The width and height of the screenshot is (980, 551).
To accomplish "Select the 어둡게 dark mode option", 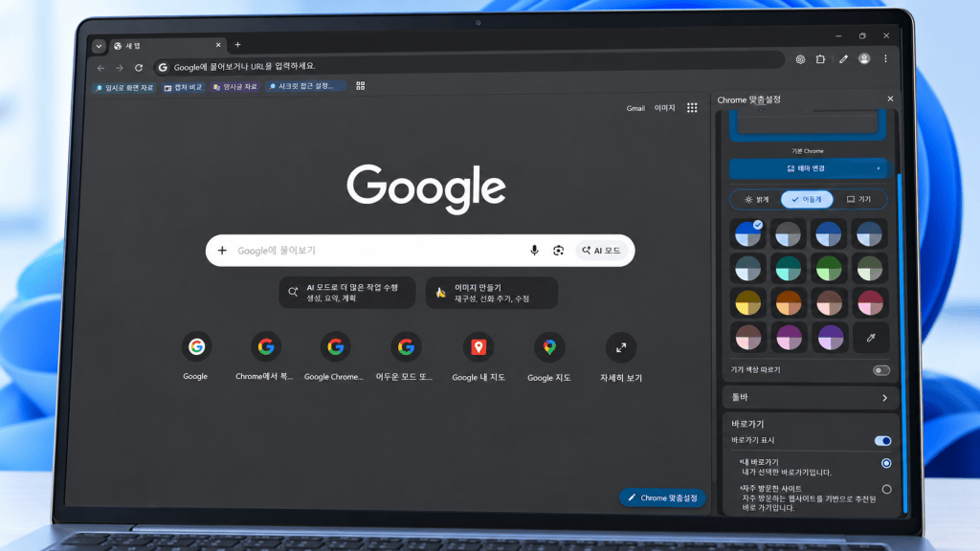I will click(x=807, y=199).
